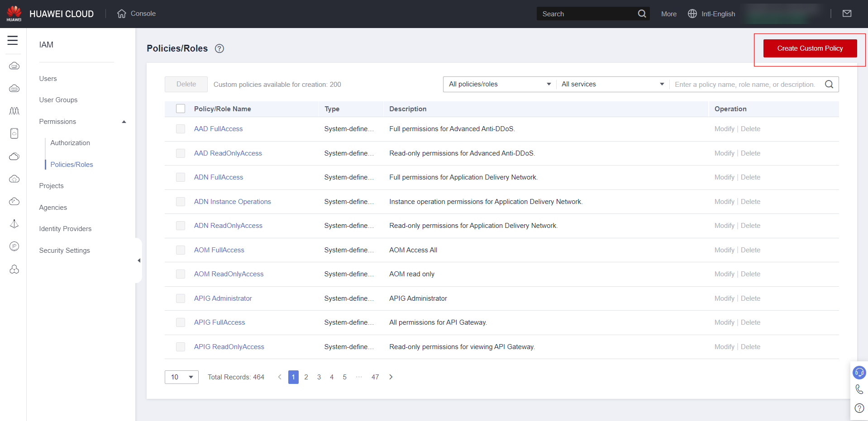Image resolution: width=868 pixels, height=421 pixels.
Task: Toggle the select-all checkbox in table header
Action: tap(181, 109)
